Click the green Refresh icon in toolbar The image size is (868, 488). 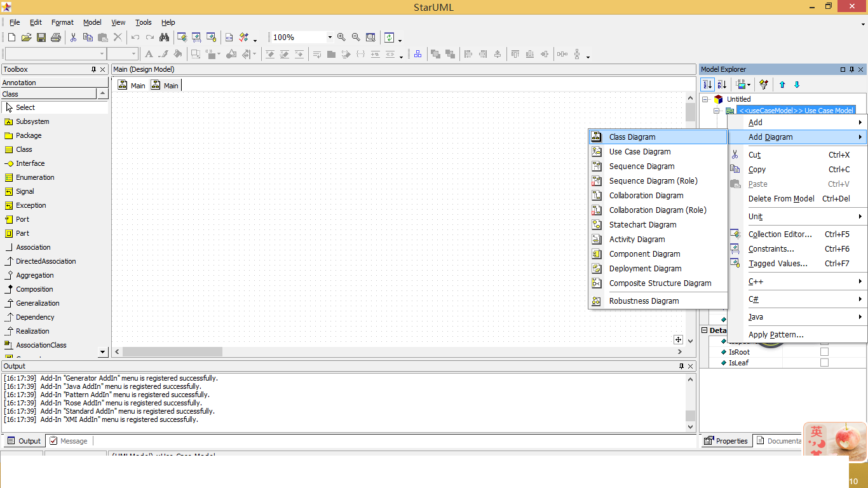tap(390, 37)
